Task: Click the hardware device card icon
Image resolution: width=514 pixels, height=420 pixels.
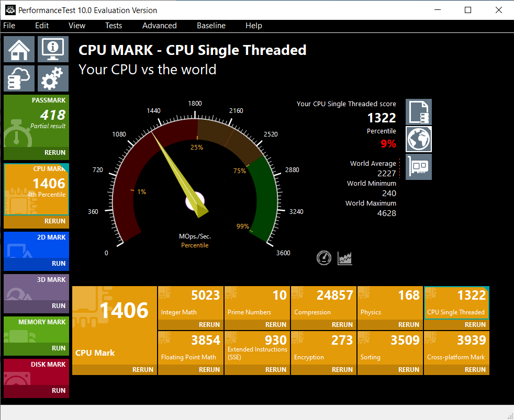Action: coord(418,166)
